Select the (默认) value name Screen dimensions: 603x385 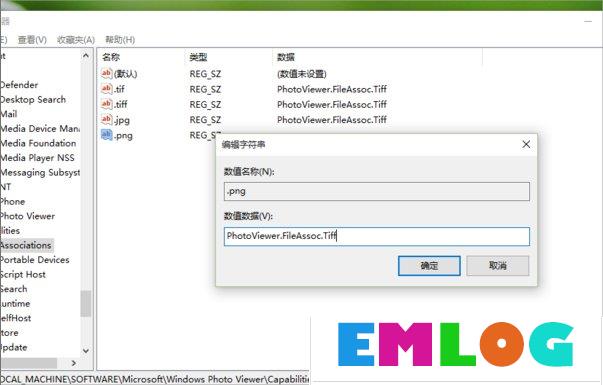tap(126, 74)
